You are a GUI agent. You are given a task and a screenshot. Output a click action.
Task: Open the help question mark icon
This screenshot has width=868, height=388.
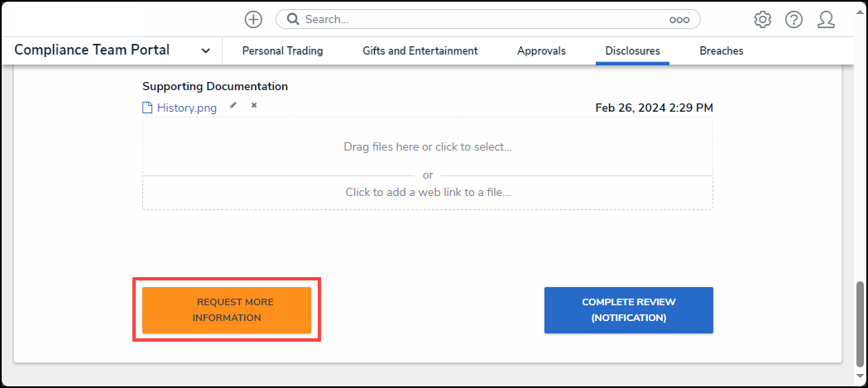click(794, 19)
